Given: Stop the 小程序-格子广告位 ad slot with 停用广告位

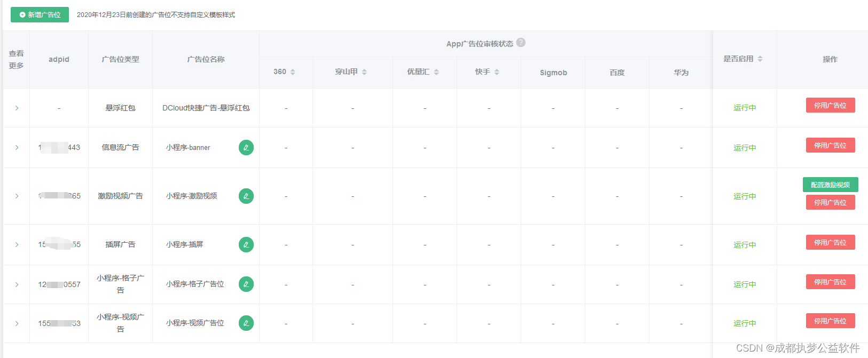Looking at the screenshot, I should point(830,282).
